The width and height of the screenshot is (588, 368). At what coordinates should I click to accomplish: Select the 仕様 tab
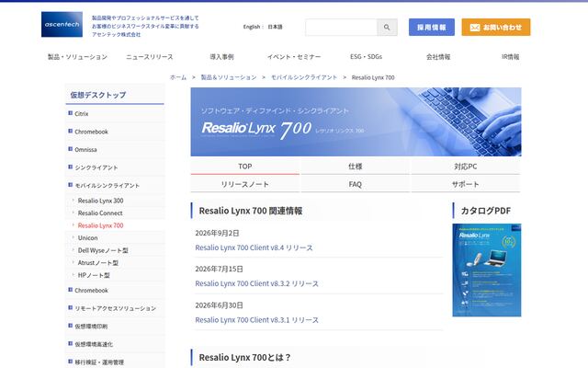click(356, 166)
